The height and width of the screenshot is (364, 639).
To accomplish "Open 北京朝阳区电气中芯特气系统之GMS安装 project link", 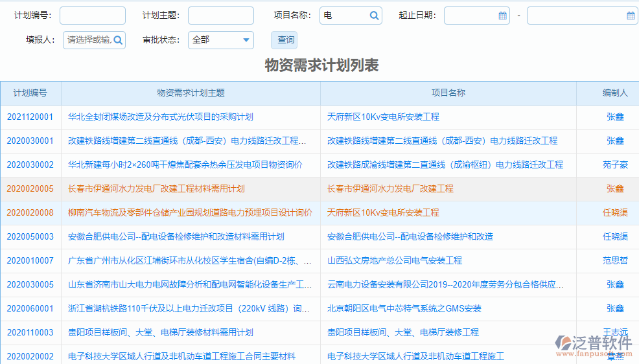I will 404,309.
